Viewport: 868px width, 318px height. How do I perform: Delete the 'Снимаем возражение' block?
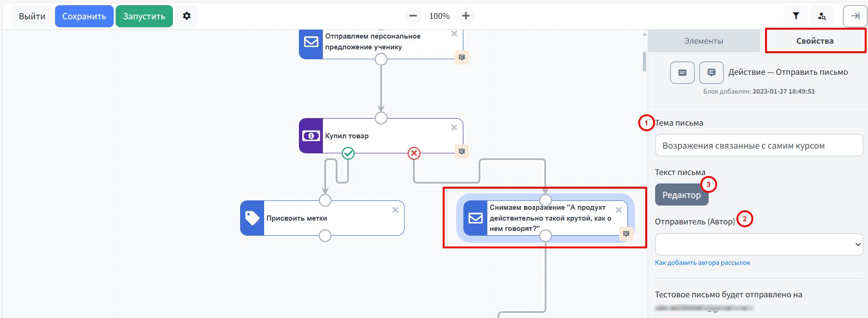click(x=618, y=210)
